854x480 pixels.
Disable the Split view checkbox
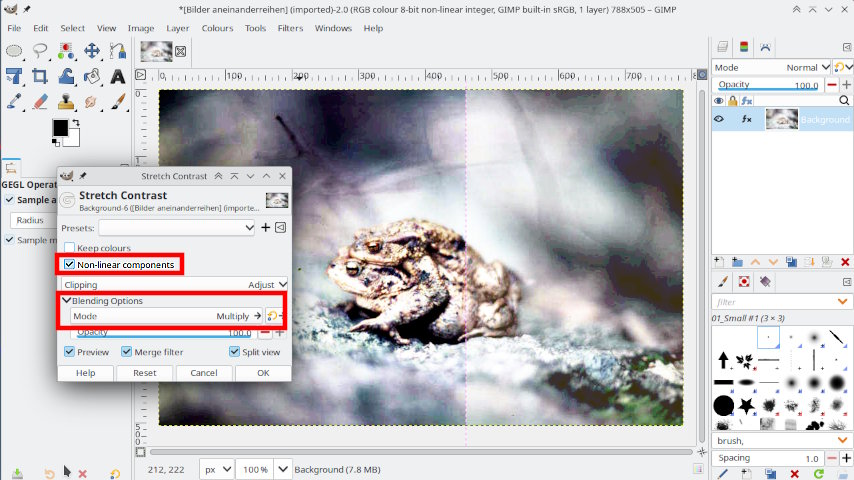pos(234,352)
